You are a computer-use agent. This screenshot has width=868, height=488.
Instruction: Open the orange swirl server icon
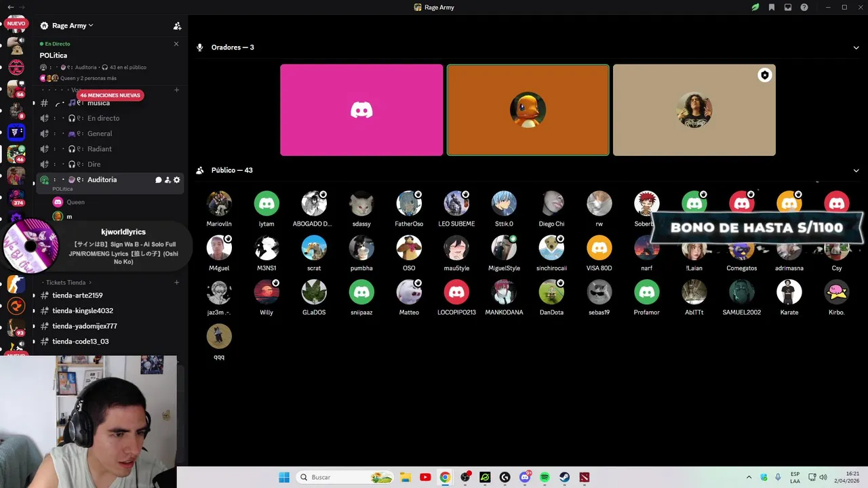pyautogui.click(x=16, y=306)
